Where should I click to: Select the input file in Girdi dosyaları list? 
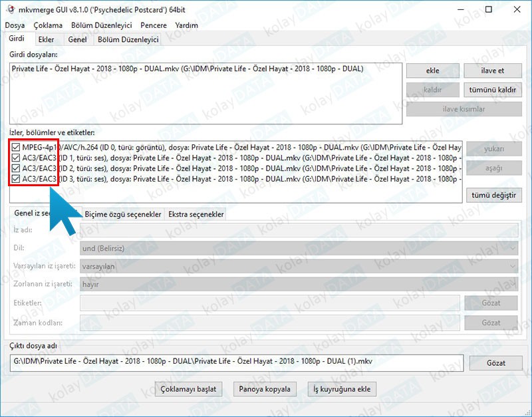pyautogui.click(x=188, y=69)
